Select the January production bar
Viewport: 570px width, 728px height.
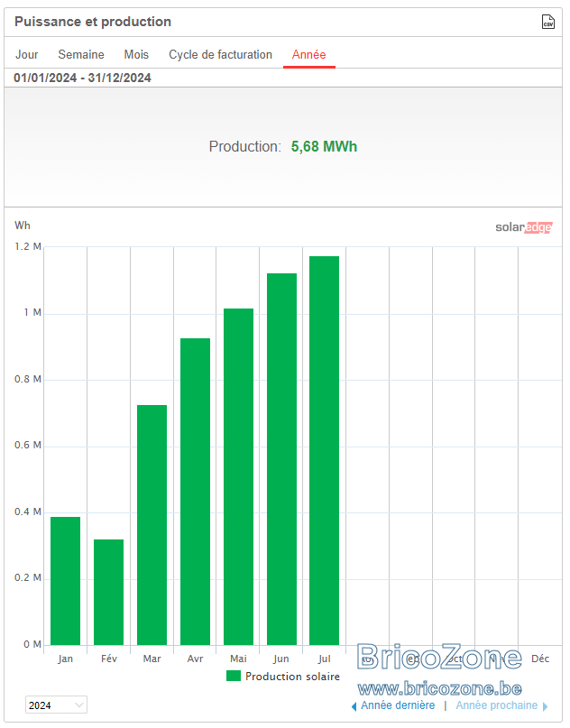tap(66, 581)
